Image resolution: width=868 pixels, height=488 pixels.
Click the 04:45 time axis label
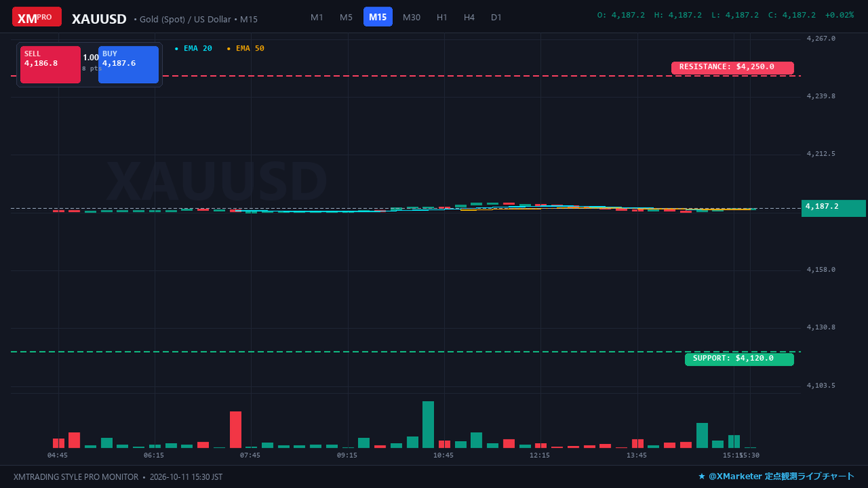tap(58, 455)
